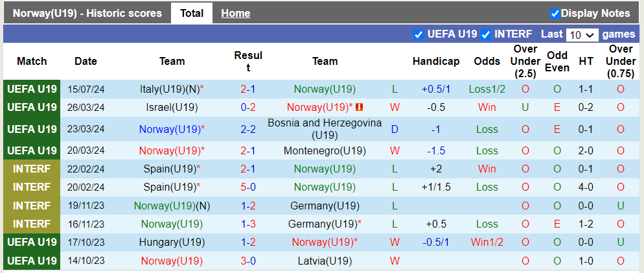Screen dimensions: 644x273
Task: Open Bosnia and Herzegovina (U19) team page
Action: tap(325, 129)
